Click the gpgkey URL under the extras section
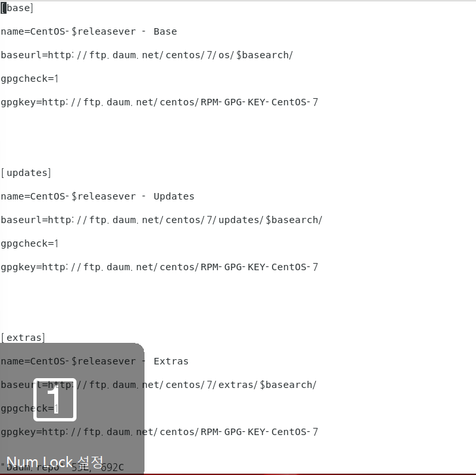Image resolution: width=476 pixels, height=475 pixels. click(160, 432)
